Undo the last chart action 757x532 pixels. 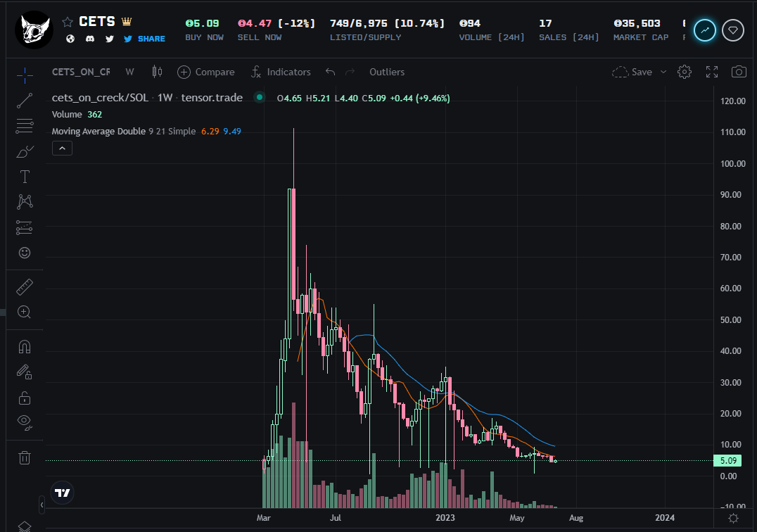(330, 72)
